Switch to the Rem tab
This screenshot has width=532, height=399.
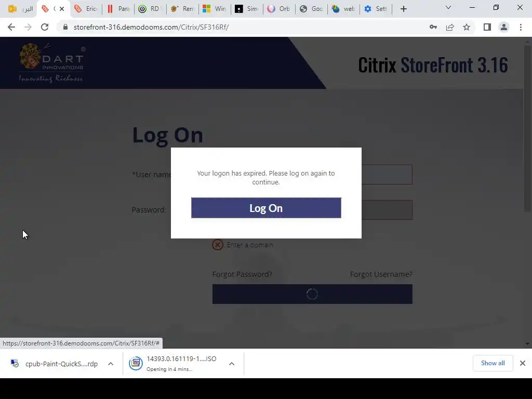[x=182, y=9]
